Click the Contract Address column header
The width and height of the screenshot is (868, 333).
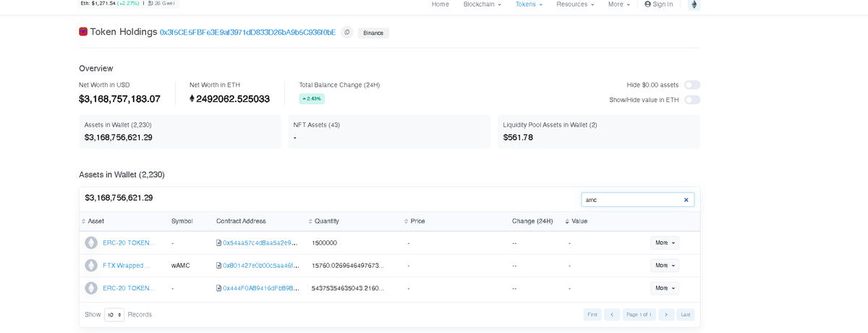tap(241, 221)
